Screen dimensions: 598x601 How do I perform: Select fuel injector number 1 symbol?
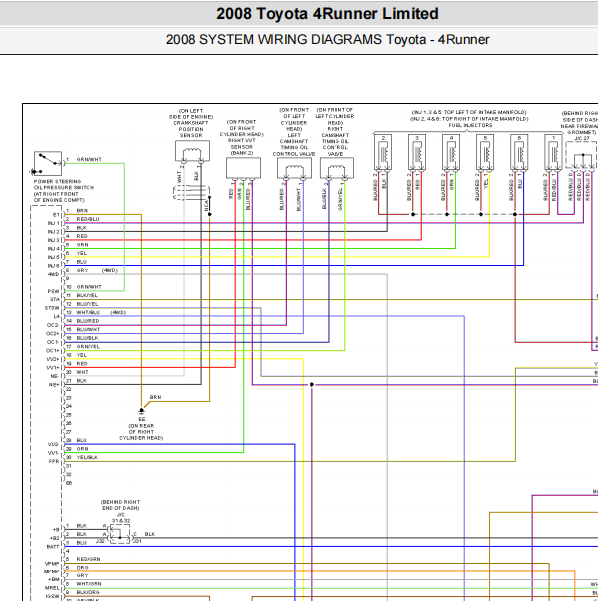(x=553, y=152)
